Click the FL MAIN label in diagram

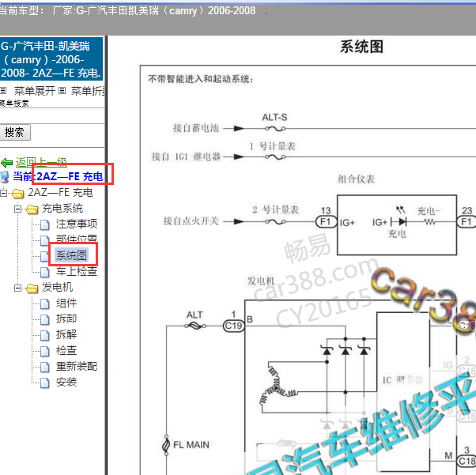tap(191, 445)
